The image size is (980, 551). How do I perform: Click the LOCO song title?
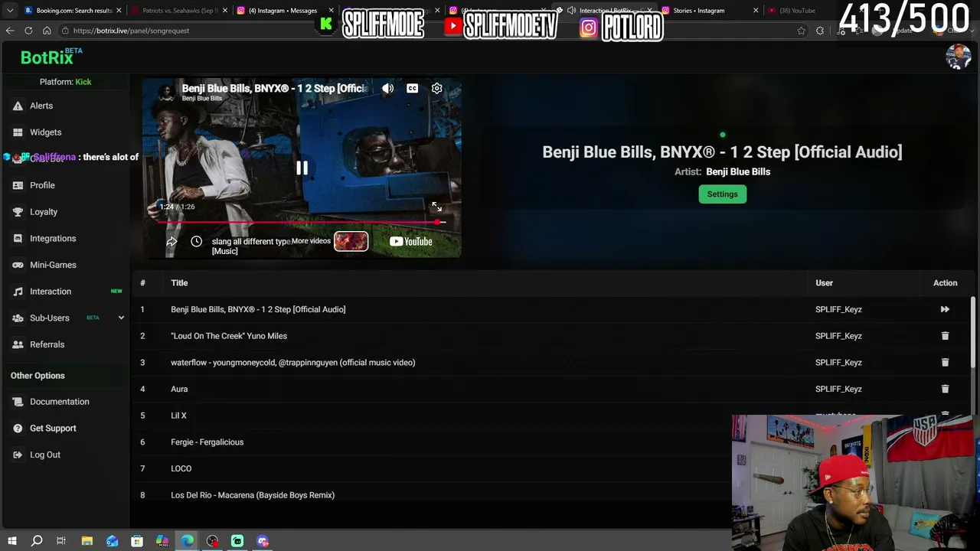pyautogui.click(x=181, y=468)
